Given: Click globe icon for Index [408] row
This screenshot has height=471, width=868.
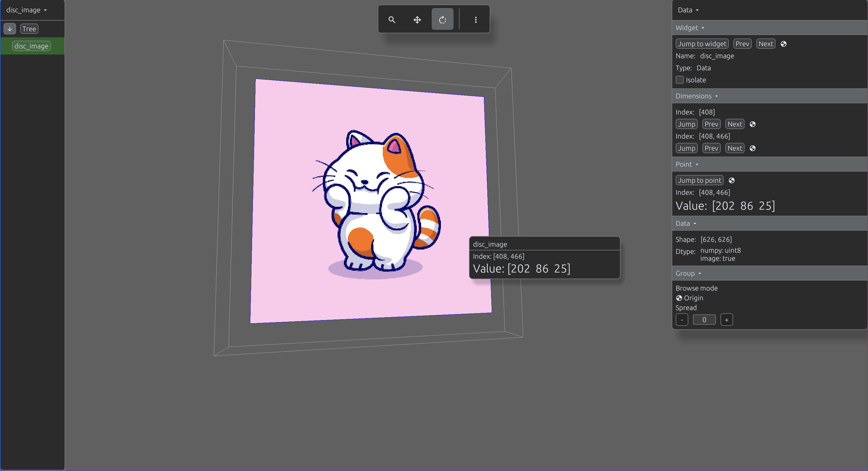Looking at the screenshot, I should (752, 124).
